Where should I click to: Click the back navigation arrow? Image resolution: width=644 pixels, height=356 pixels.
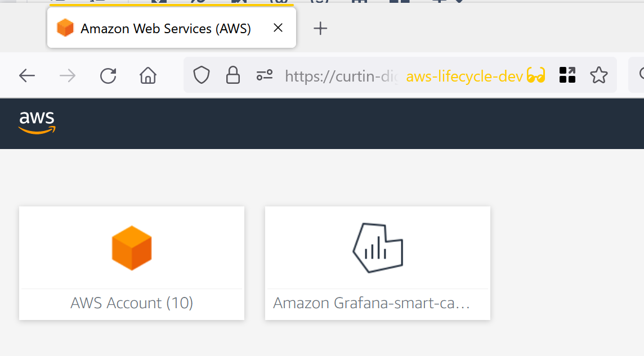(x=26, y=75)
